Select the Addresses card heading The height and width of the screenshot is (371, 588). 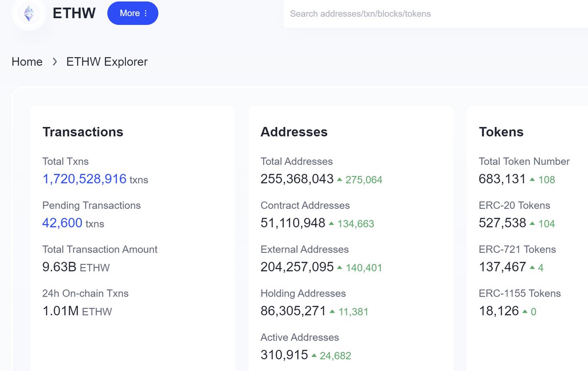[x=294, y=132]
